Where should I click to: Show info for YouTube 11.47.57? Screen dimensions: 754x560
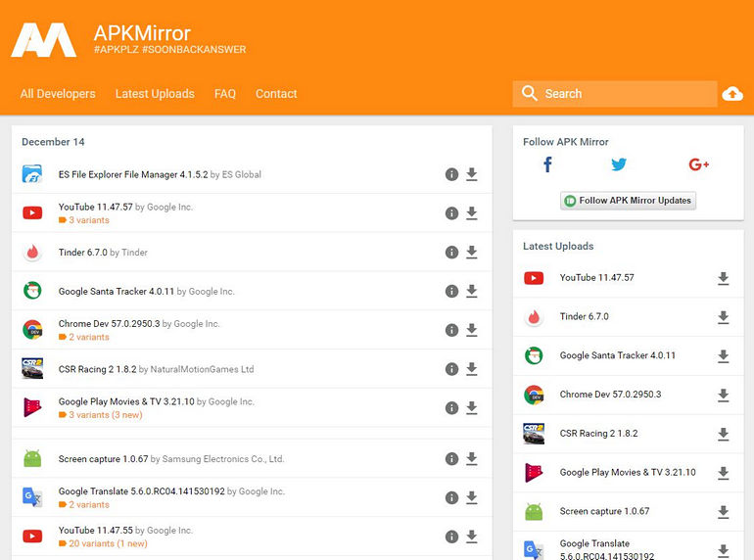click(x=451, y=213)
